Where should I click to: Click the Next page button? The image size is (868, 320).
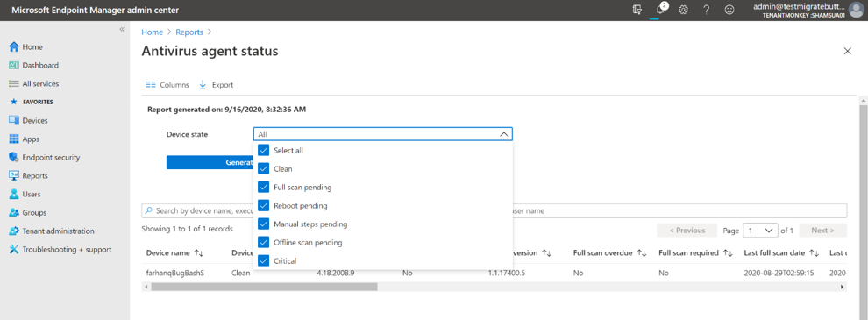tap(822, 231)
